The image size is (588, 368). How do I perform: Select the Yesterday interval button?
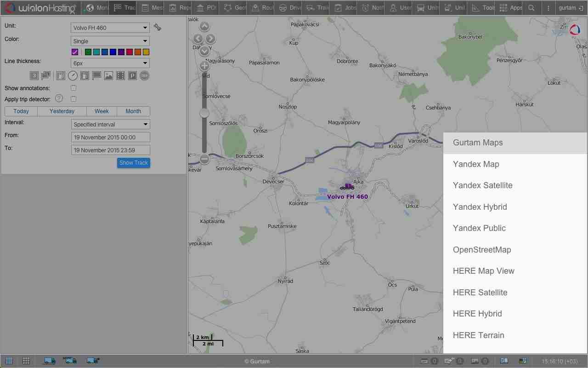click(x=62, y=111)
